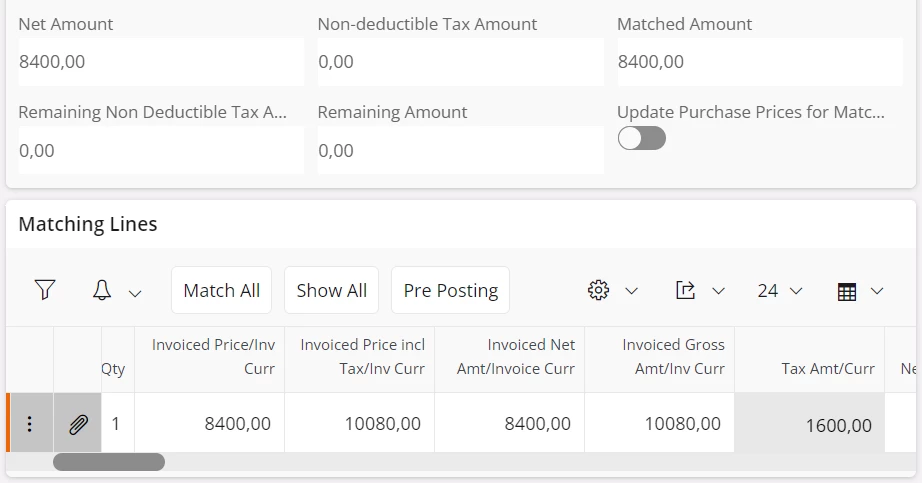The height and width of the screenshot is (483, 922).
Task: Click the export share icon
Action: pos(685,290)
